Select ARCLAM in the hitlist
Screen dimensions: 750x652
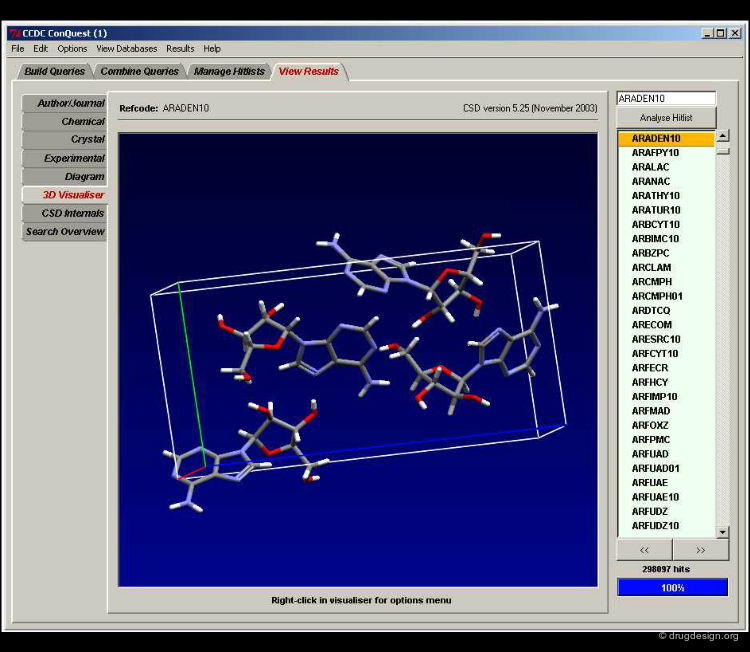point(666,267)
